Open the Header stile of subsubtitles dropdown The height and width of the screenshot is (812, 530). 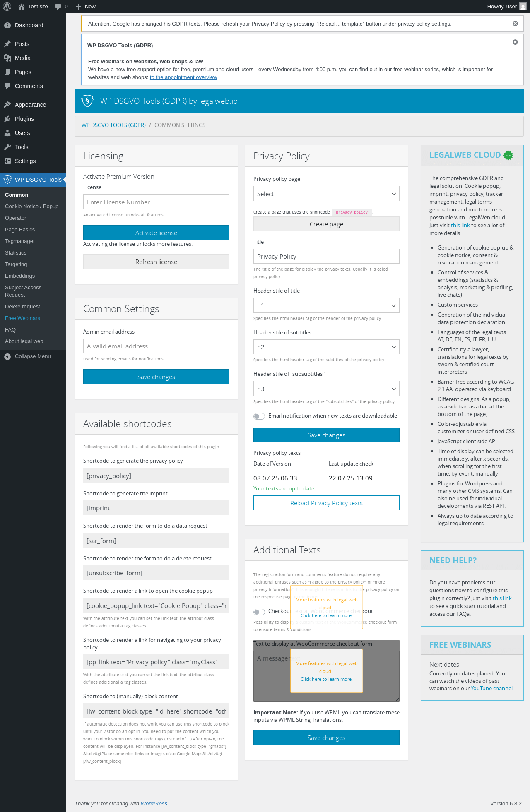pos(326,389)
